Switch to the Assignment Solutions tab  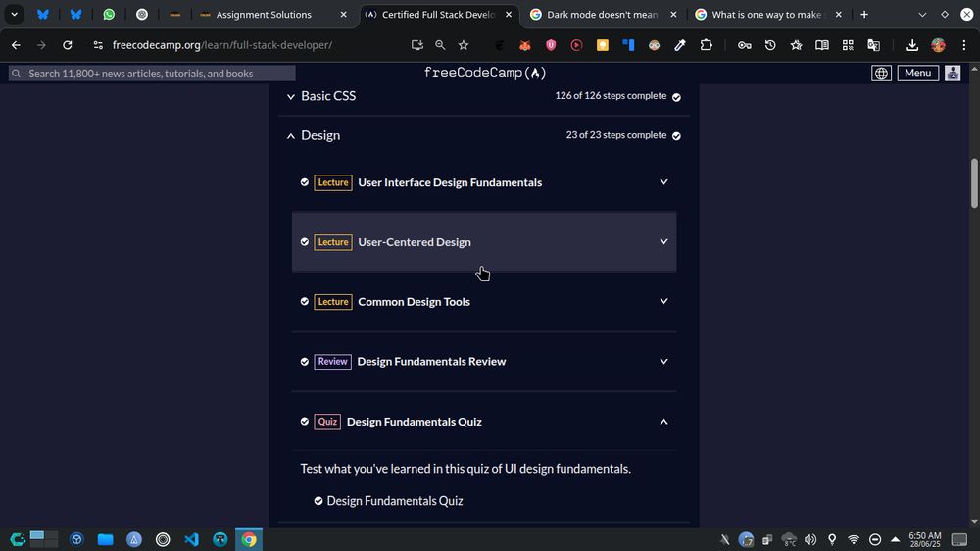[x=264, y=14]
